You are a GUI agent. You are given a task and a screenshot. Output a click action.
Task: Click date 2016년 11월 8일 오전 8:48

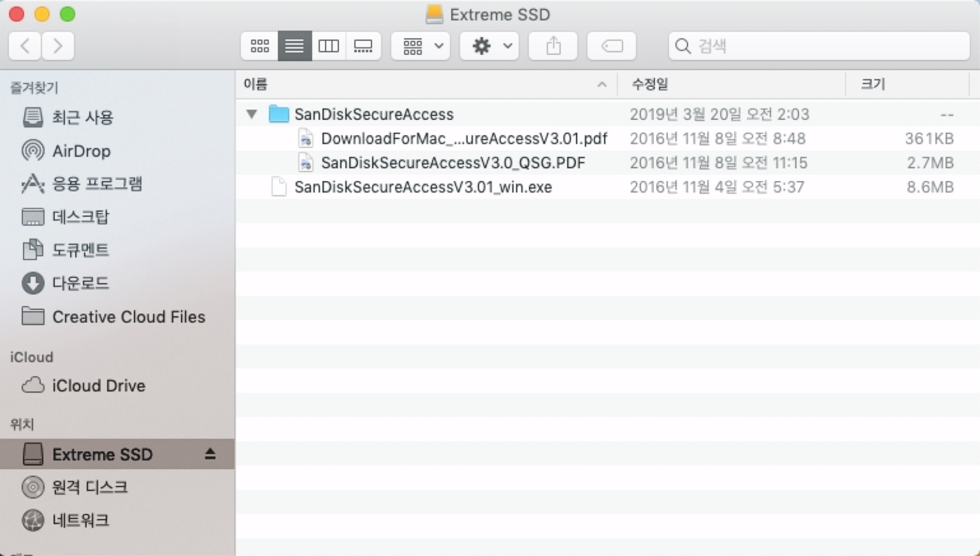717,139
